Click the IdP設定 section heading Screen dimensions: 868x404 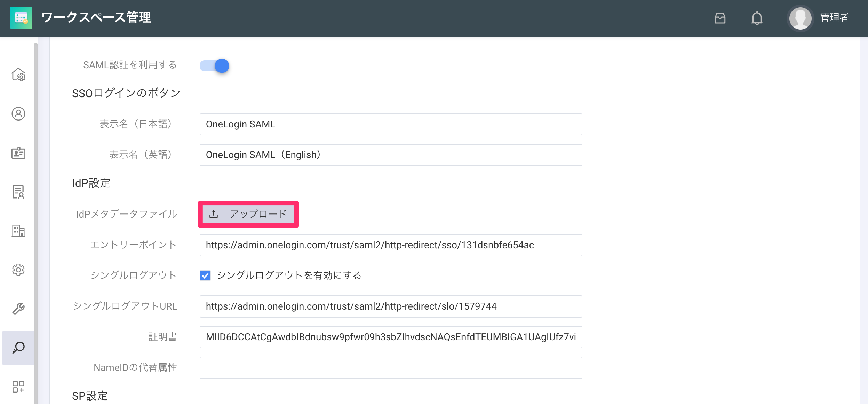pyautogui.click(x=91, y=183)
